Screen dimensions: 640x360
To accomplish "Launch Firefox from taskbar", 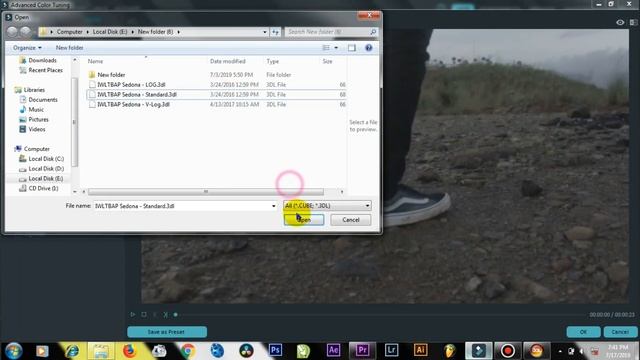I will pyautogui.click(x=129, y=351).
